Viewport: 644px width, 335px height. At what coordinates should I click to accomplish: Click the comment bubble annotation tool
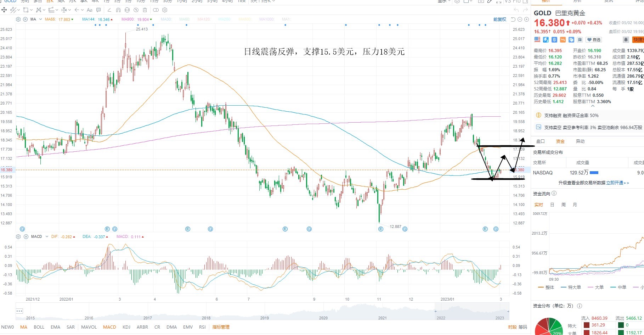pyautogui.click(x=98, y=10)
